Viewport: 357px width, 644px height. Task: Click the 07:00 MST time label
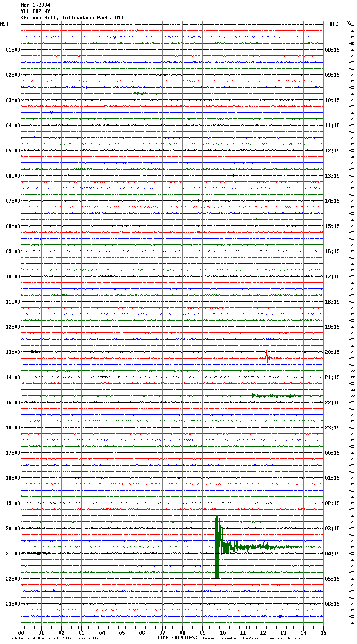coord(13,201)
